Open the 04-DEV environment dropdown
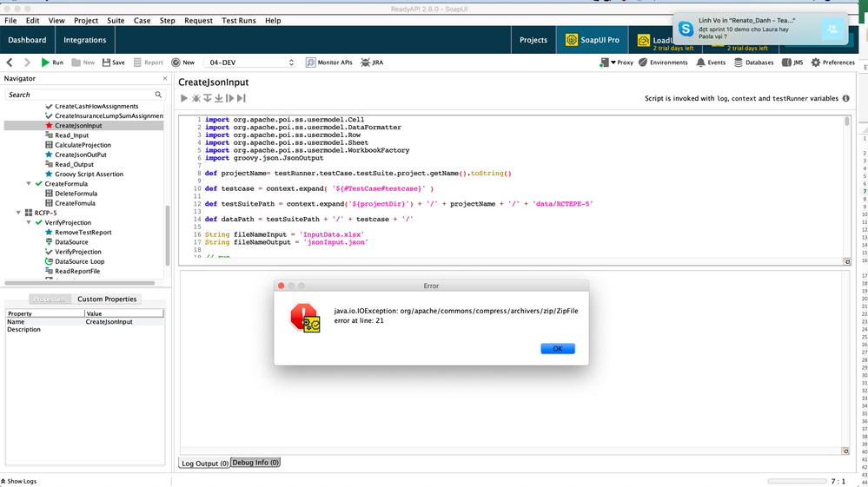This screenshot has width=868, height=487. click(x=250, y=63)
